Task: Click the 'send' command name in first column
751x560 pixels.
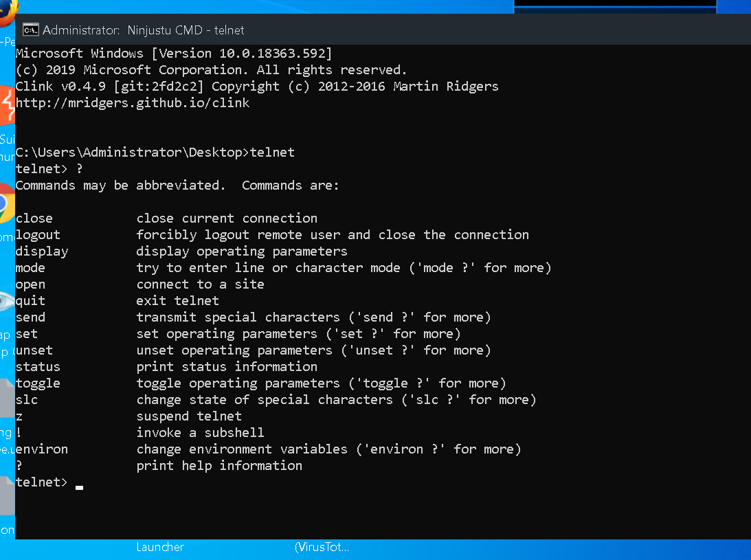Action: [x=30, y=317]
